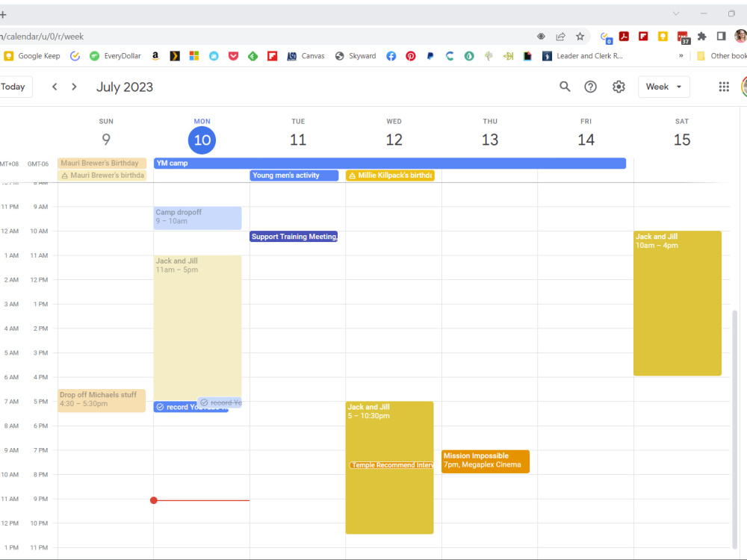Open the Settings gear menu
This screenshot has width=747, height=560.
click(x=619, y=87)
